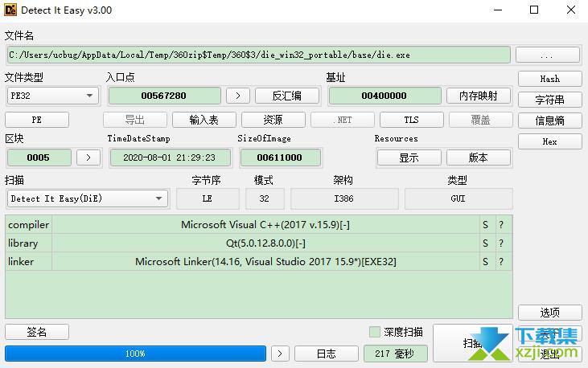Show the 信息熵 entropy view
Image resolution: width=588 pixels, height=368 pixels.
point(549,121)
